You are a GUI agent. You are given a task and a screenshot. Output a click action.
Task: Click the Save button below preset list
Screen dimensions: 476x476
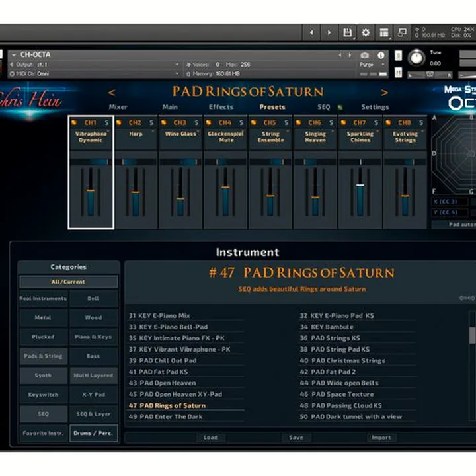point(296,438)
